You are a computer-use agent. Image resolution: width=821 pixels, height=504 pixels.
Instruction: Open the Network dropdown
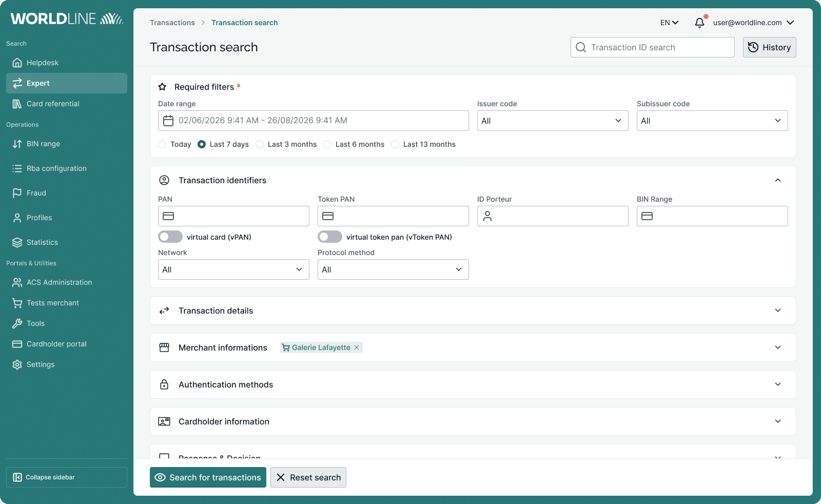tap(233, 269)
